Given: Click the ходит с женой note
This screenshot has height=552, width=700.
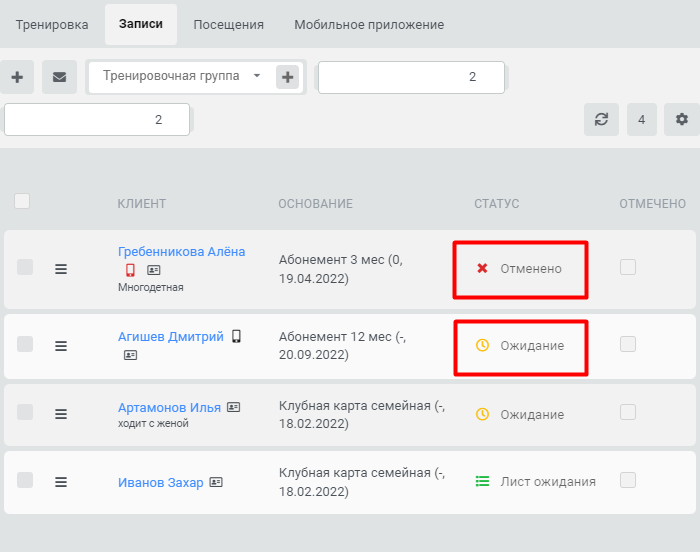Looking at the screenshot, I should (x=153, y=423).
